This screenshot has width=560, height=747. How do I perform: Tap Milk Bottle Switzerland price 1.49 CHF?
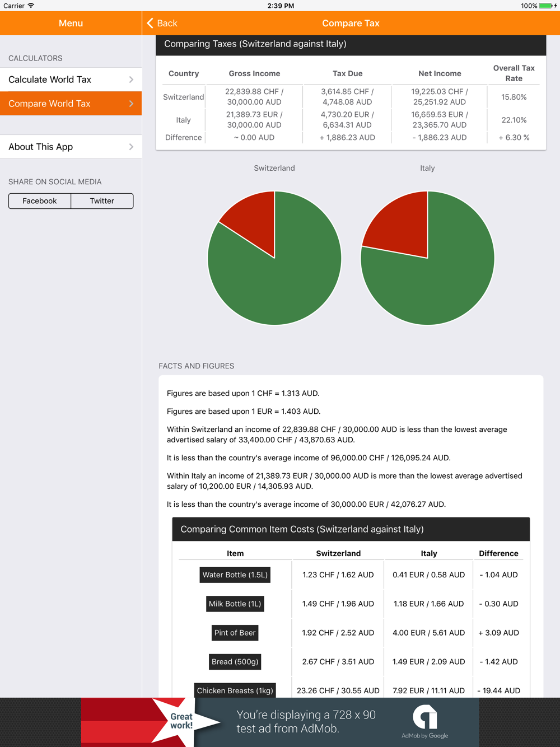pyautogui.click(x=338, y=604)
